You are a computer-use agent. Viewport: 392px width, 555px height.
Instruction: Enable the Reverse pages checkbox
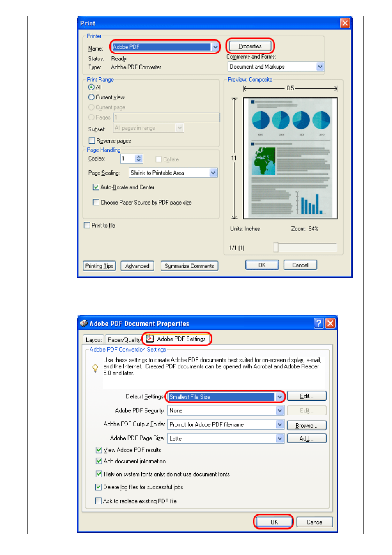click(x=92, y=140)
